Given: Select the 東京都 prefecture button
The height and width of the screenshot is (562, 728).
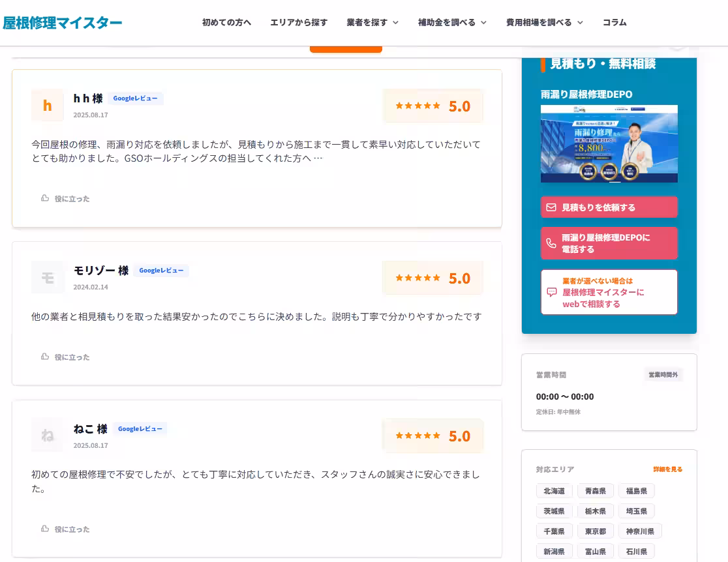Looking at the screenshot, I should (x=595, y=531).
